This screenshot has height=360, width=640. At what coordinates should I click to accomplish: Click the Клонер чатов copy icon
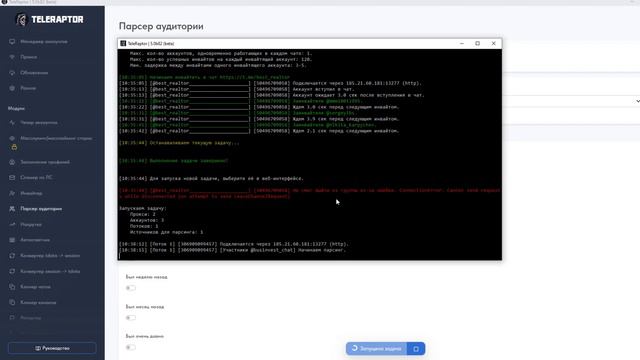pos(12,287)
